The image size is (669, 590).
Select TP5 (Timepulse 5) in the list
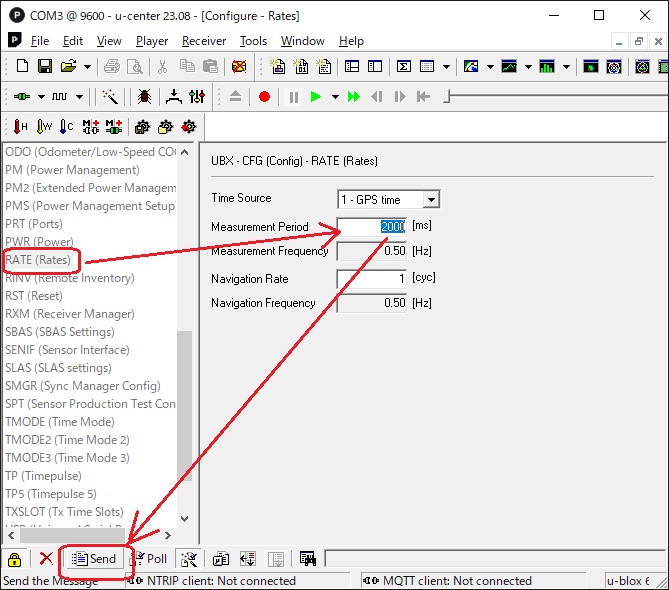pos(51,494)
